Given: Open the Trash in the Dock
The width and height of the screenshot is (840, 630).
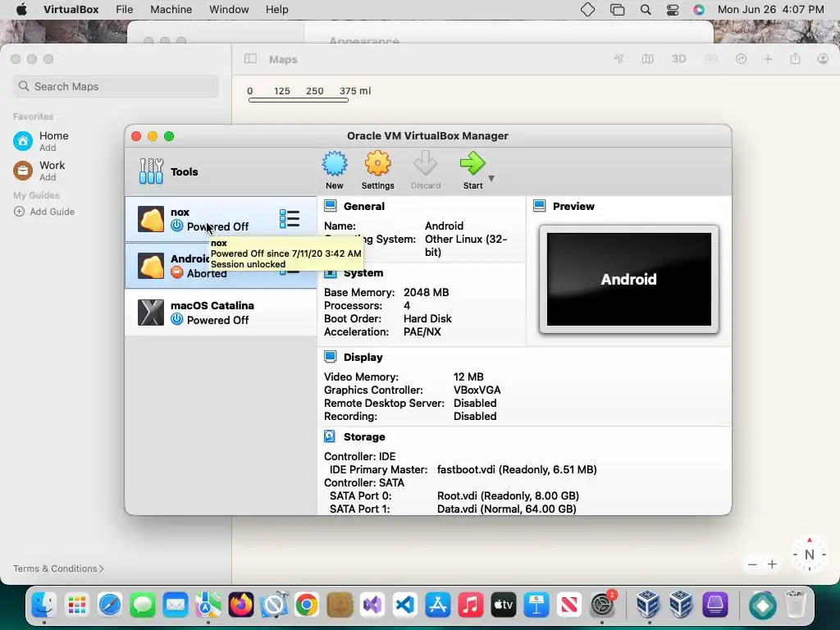Looking at the screenshot, I should click(796, 605).
